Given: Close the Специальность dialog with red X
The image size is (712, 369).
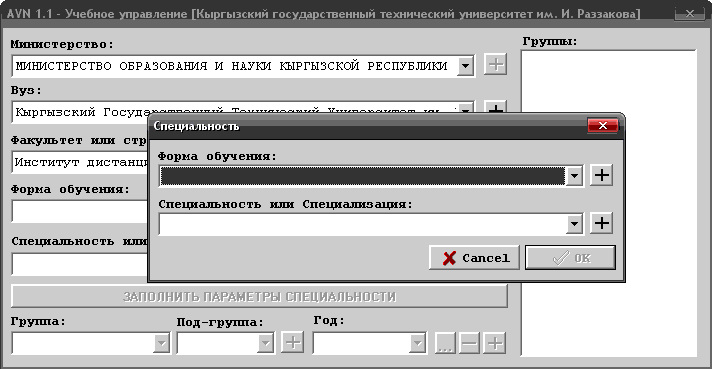Looking at the screenshot, I should click(603, 126).
